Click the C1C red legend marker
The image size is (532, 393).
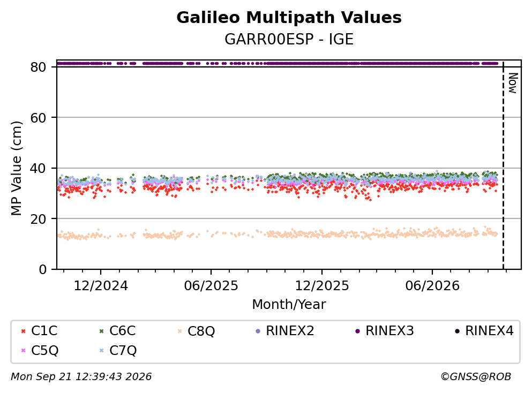coord(23,331)
